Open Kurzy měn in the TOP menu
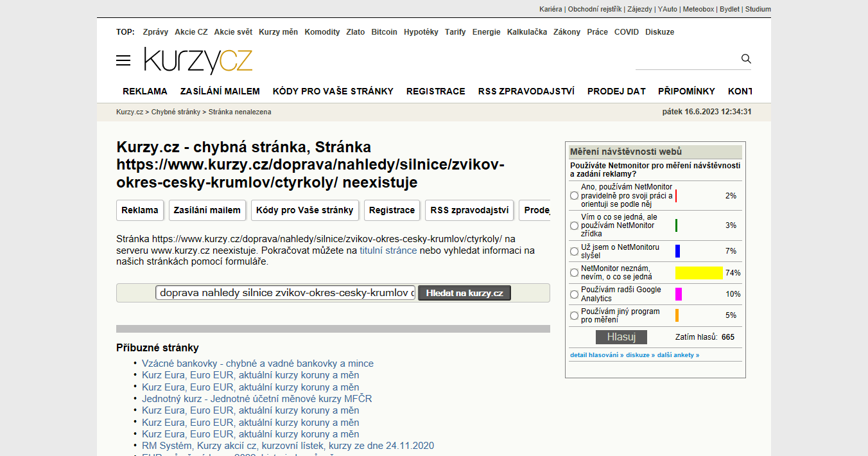 point(279,32)
